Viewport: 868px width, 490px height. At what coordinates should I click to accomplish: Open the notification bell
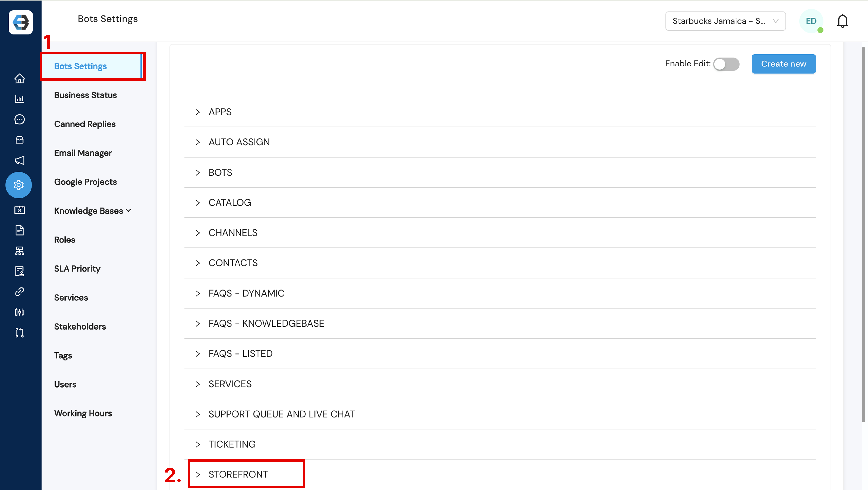842,21
